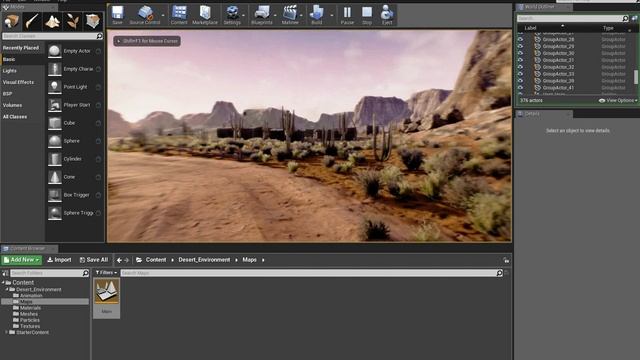Pick the Sphere Trigger placement item
640x360 pixels.
74,213
